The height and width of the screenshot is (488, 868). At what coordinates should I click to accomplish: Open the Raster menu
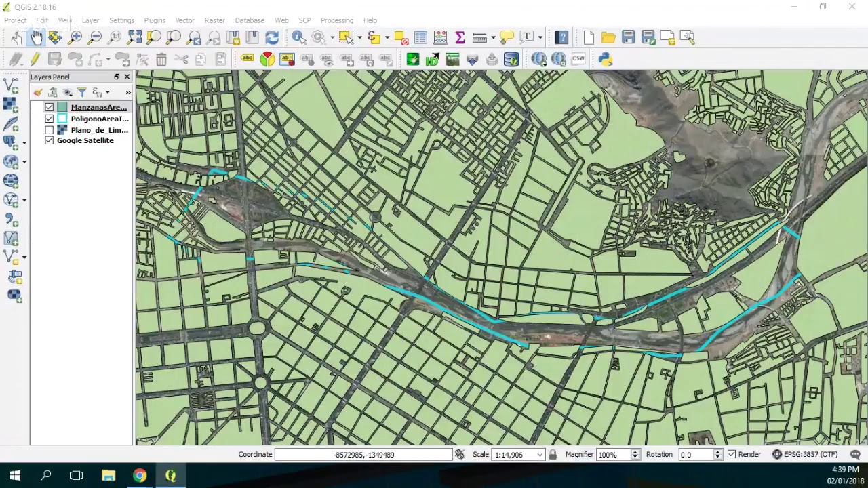pos(214,20)
